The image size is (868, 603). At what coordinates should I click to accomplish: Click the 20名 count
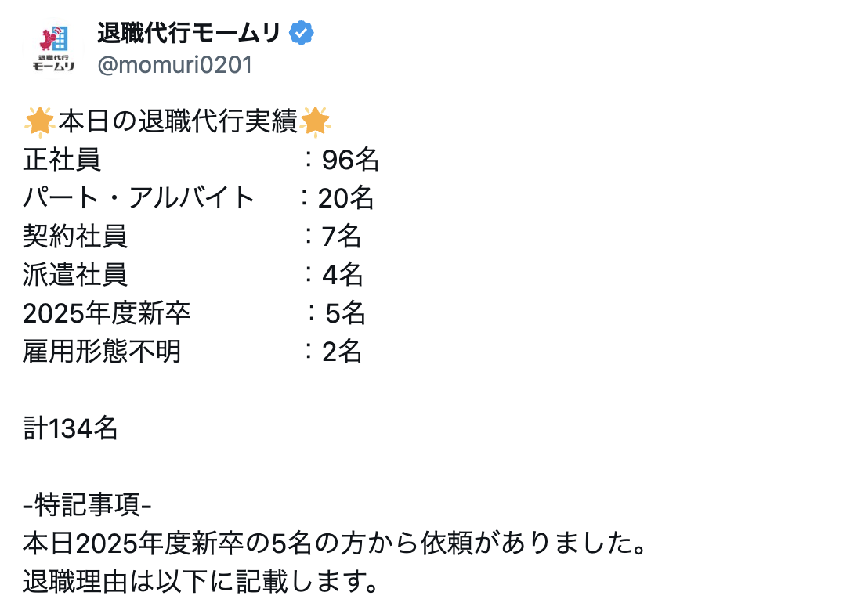point(346,198)
